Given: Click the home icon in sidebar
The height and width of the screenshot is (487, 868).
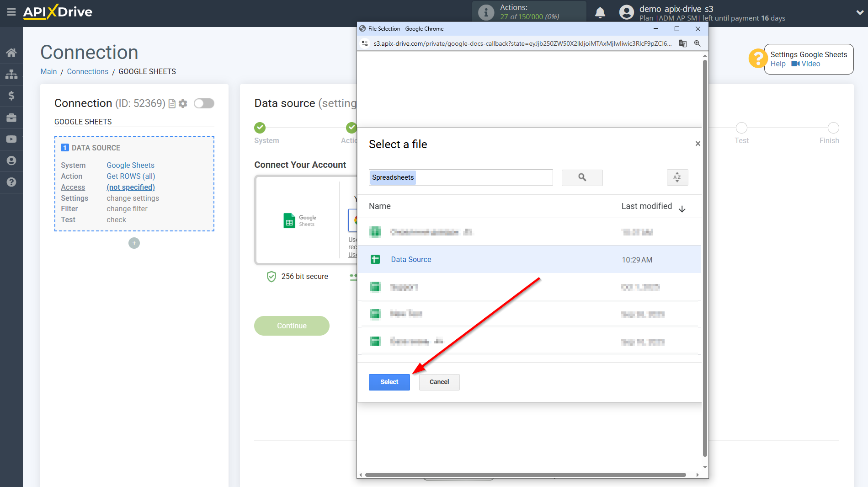Looking at the screenshot, I should [x=11, y=53].
